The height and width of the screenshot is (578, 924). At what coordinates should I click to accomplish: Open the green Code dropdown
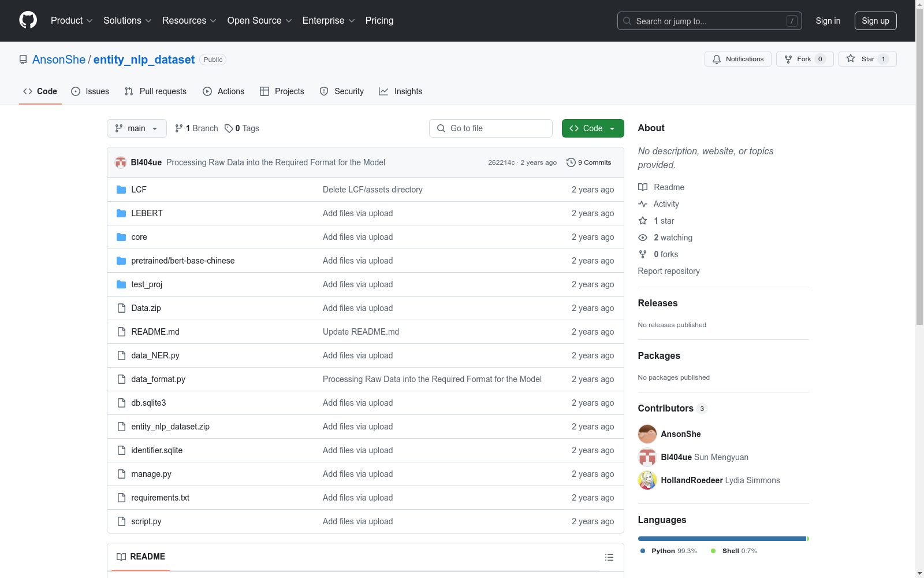[593, 128]
